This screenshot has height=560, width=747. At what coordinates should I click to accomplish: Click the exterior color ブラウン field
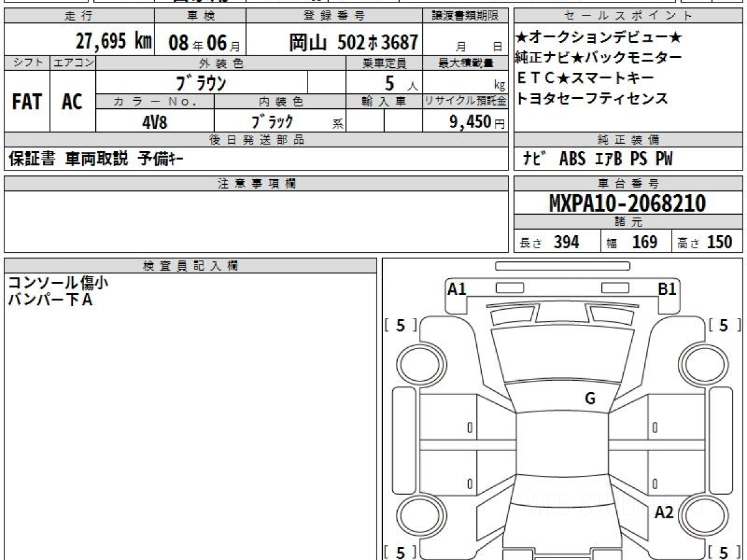click(200, 82)
